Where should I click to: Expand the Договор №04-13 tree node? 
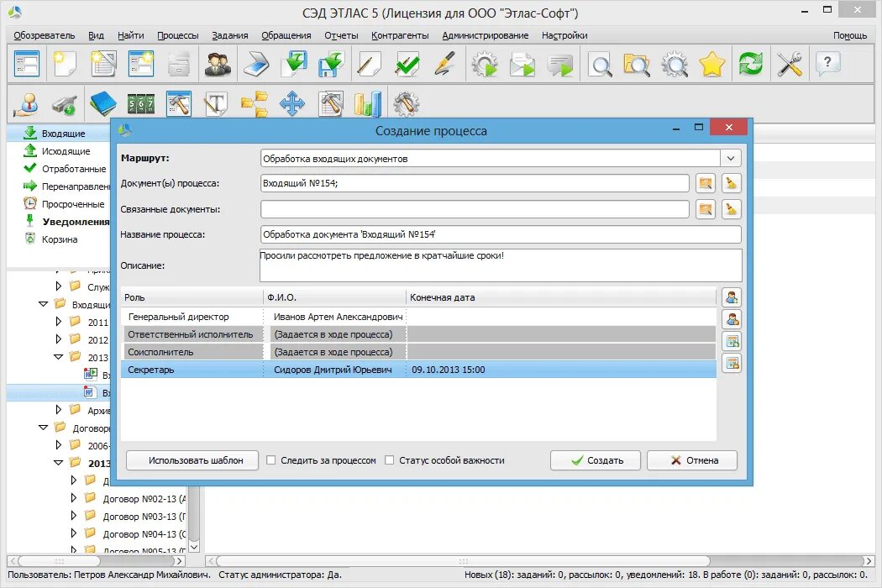click(74, 533)
